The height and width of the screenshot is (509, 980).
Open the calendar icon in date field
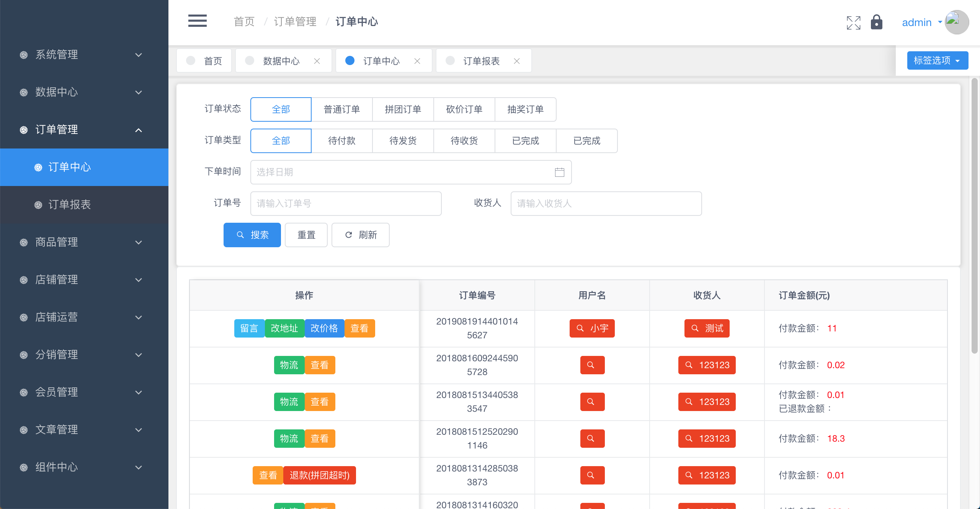point(559,172)
